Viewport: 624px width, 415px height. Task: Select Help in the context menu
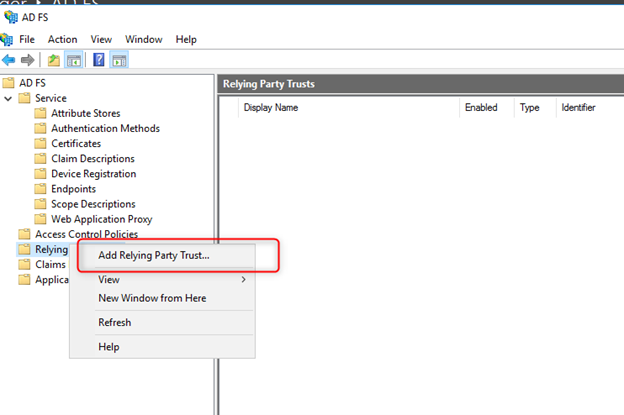[162, 347]
